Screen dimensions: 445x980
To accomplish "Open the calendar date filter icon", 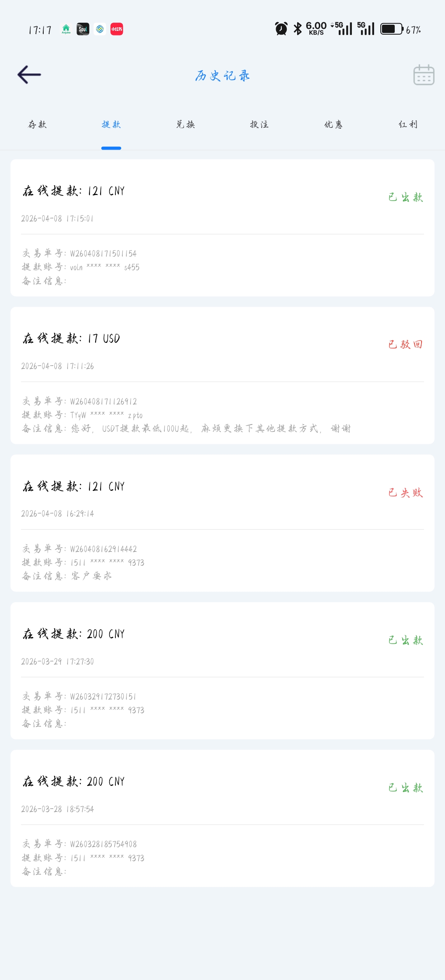I will click(424, 75).
